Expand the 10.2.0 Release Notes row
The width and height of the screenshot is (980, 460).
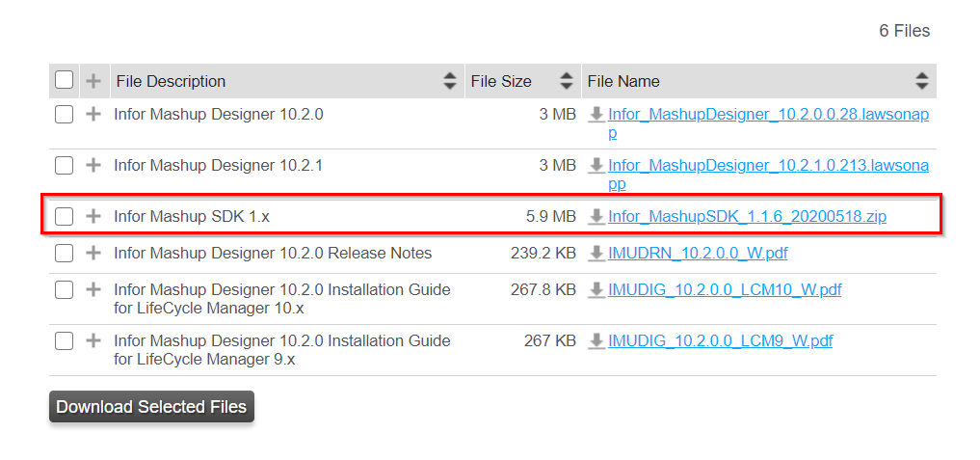coord(93,254)
